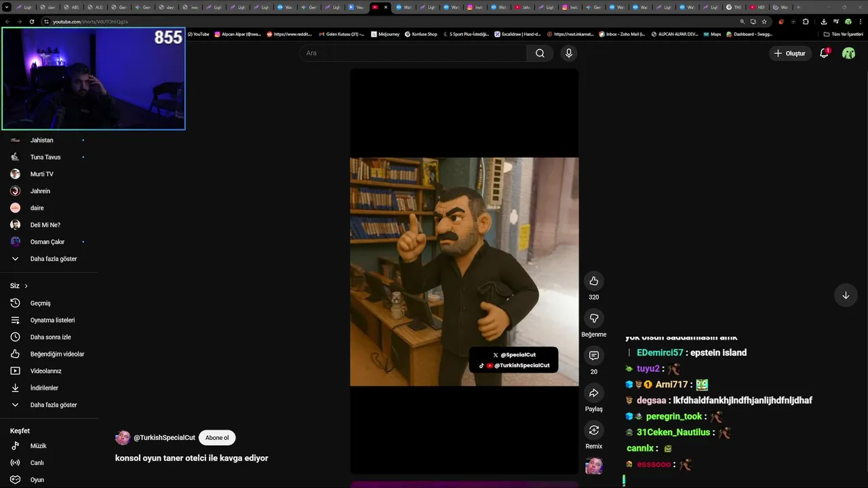Go back with browser back arrow

[x=7, y=22]
